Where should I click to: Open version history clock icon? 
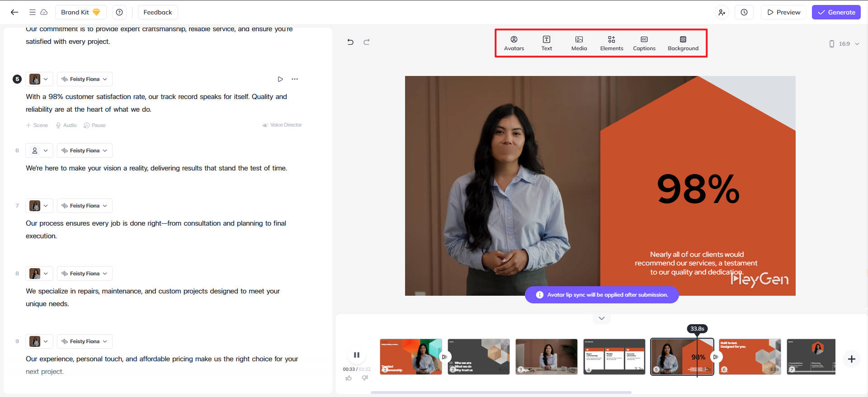[744, 12]
